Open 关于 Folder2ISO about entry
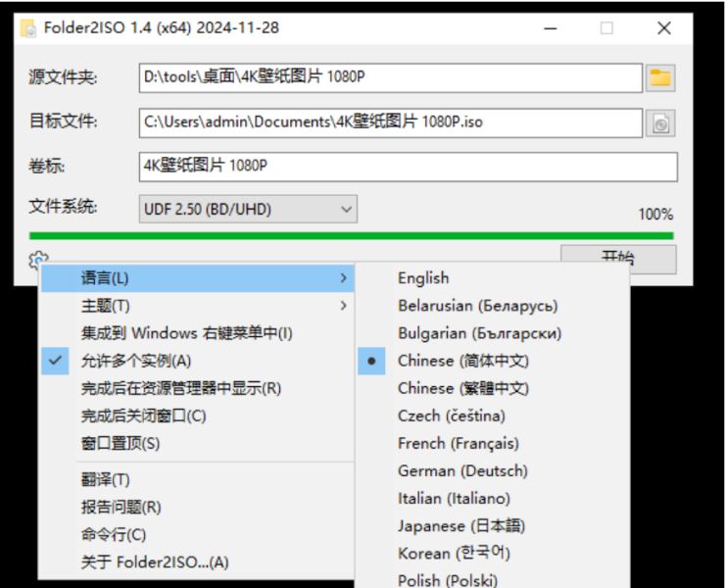The height and width of the screenshot is (588, 726). 155,563
